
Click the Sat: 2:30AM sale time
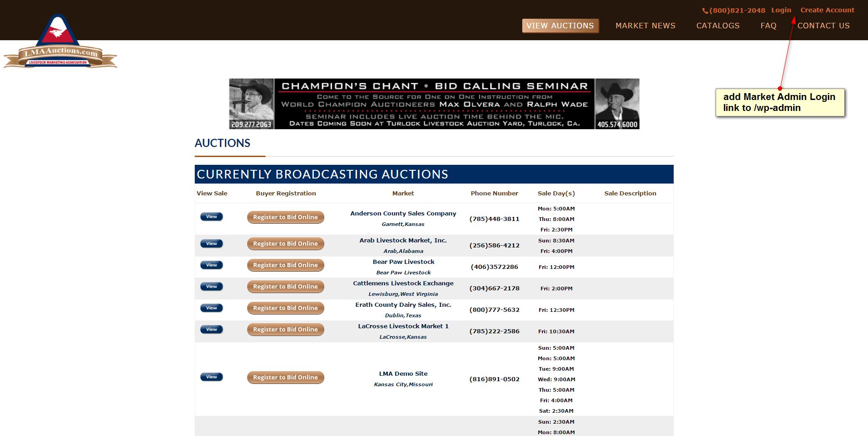coord(556,411)
